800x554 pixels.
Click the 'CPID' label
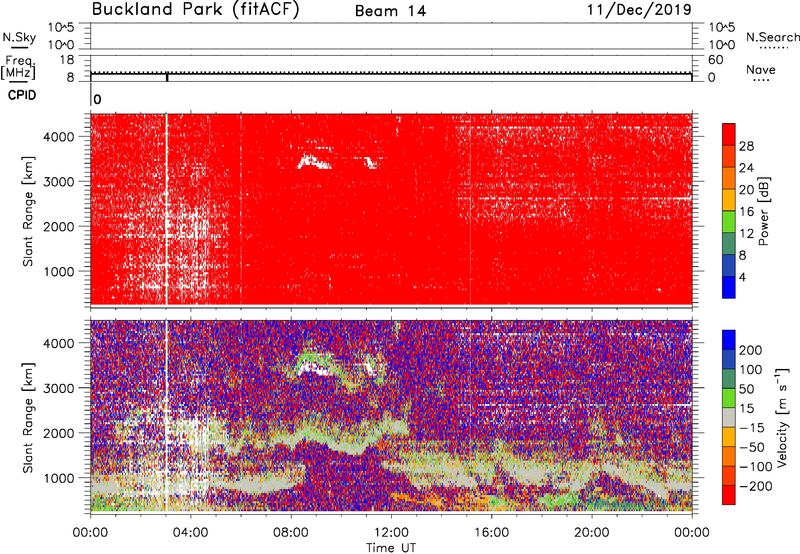(x=22, y=96)
